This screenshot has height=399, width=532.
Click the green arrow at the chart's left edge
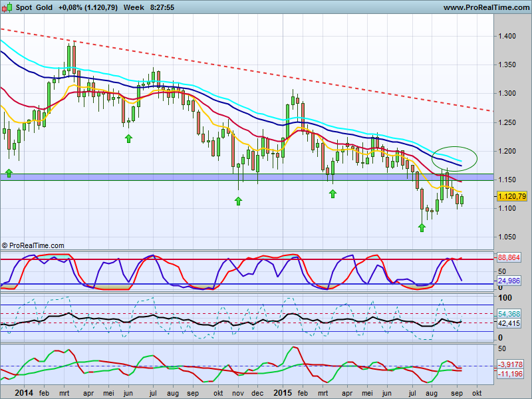pyautogui.click(x=9, y=173)
